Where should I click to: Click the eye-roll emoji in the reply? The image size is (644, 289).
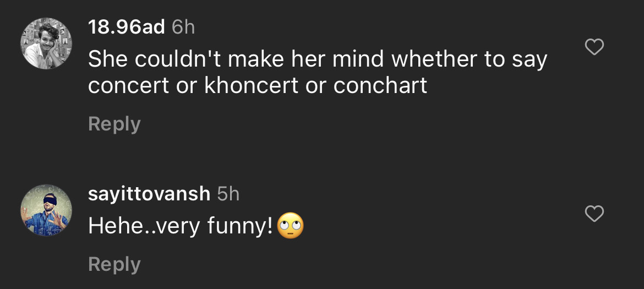pyautogui.click(x=291, y=226)
